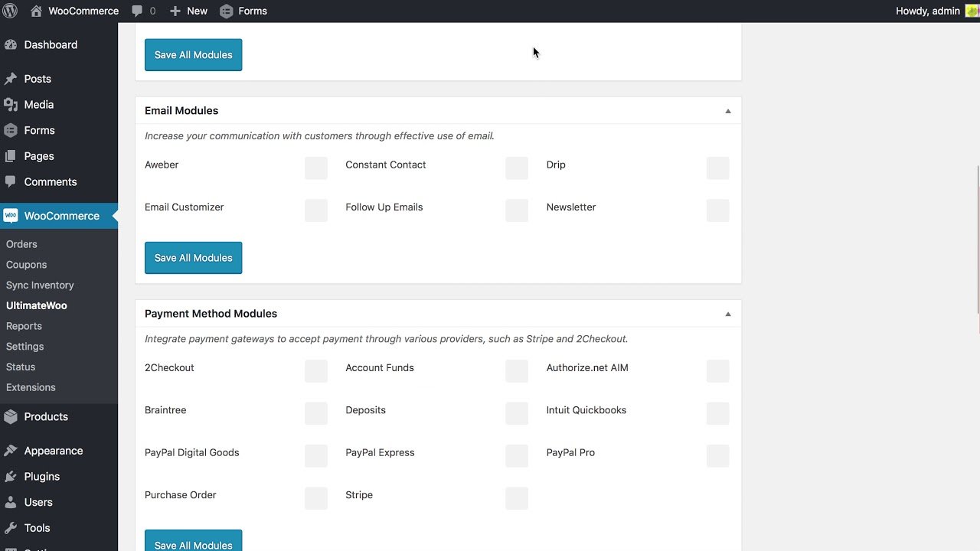Open Orders submenu item
980x551 pixels.
click(x=21, y=244)
